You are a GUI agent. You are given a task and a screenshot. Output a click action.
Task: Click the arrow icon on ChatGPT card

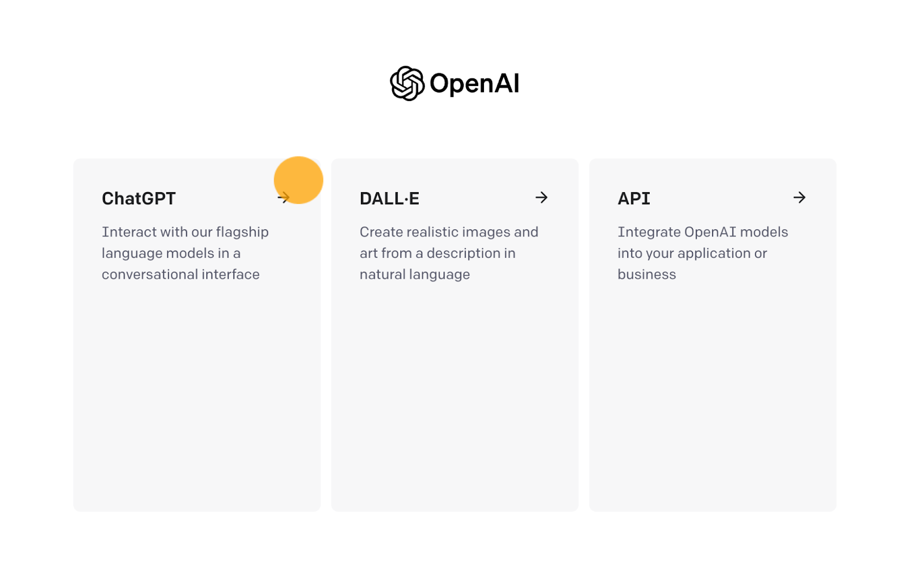[284, 198]
